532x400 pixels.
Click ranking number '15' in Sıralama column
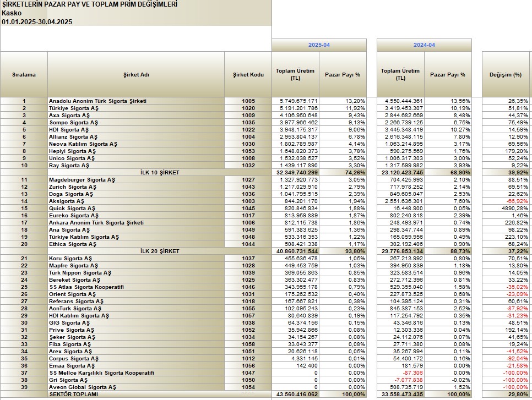(x=24, y=208)
